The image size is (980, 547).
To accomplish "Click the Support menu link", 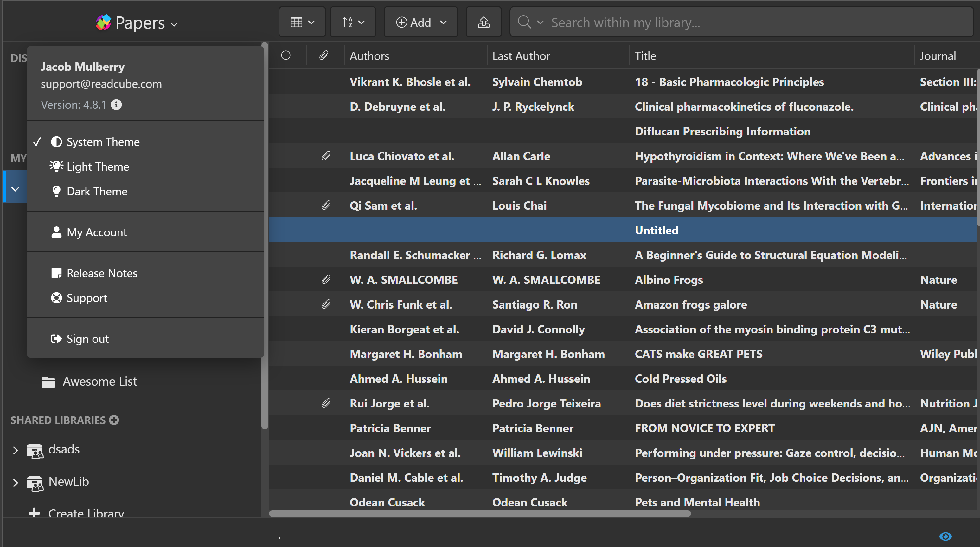I will point(87,298).
